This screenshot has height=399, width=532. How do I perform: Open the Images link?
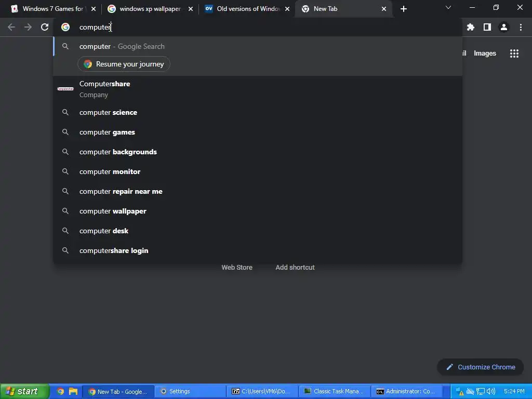pyautogui.click(x=485, y=54)
